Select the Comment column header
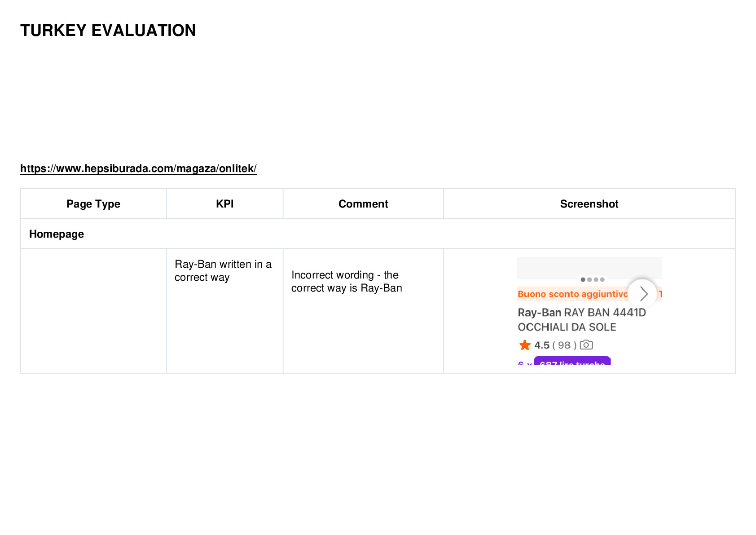 coord(363,204)
